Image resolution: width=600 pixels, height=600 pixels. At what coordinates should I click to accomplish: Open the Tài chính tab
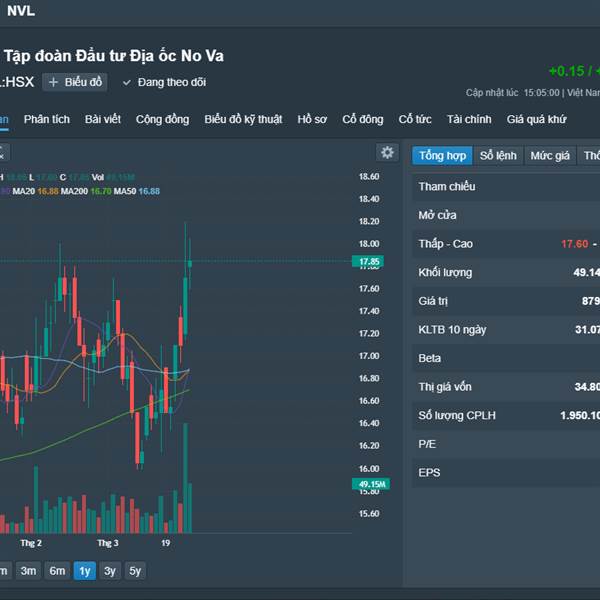[469, 119]
